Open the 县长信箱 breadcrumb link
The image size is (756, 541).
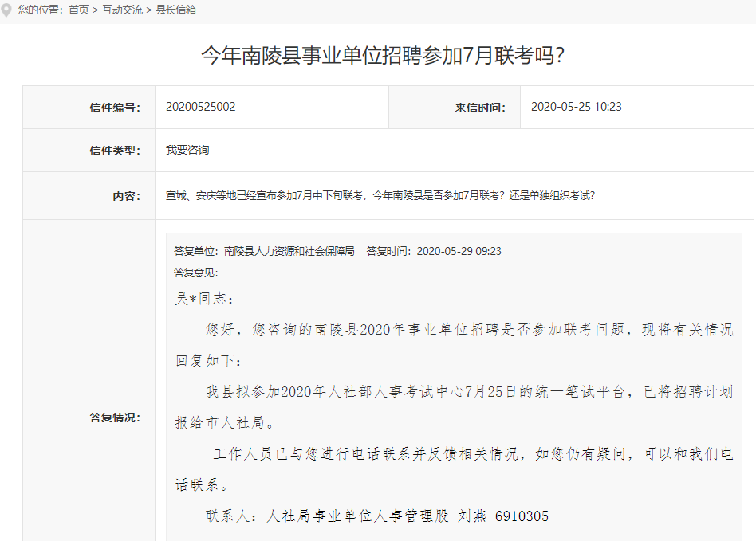tap(175, 10)
